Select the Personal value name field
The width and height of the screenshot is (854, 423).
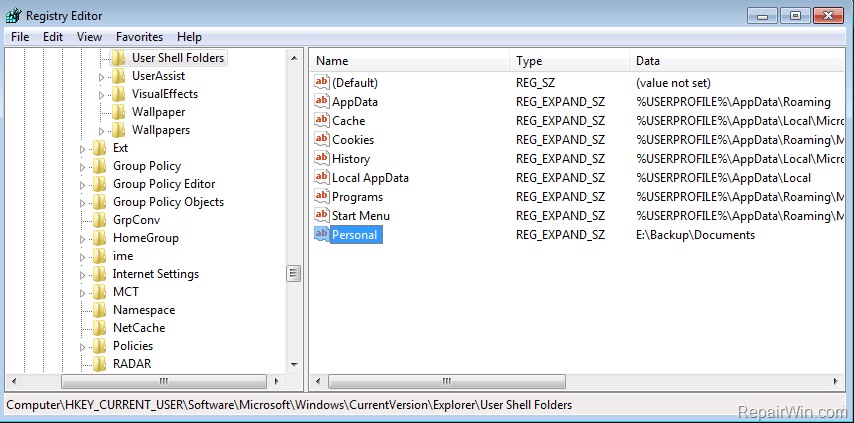[x=355, y=234]
